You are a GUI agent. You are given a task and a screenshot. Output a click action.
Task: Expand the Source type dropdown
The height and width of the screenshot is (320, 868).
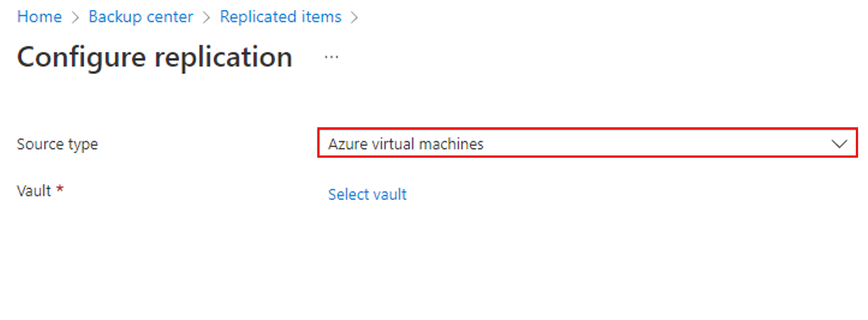(587, 143)
